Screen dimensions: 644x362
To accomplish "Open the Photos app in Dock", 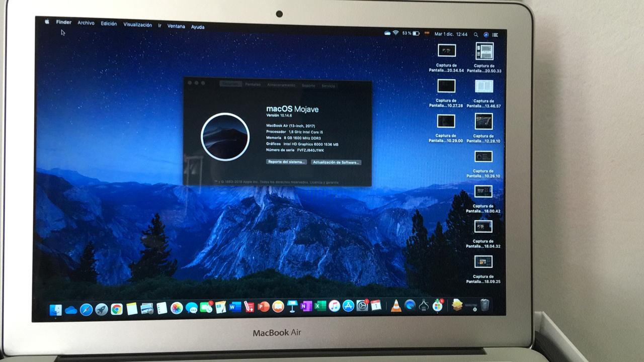I will [177, 308].
